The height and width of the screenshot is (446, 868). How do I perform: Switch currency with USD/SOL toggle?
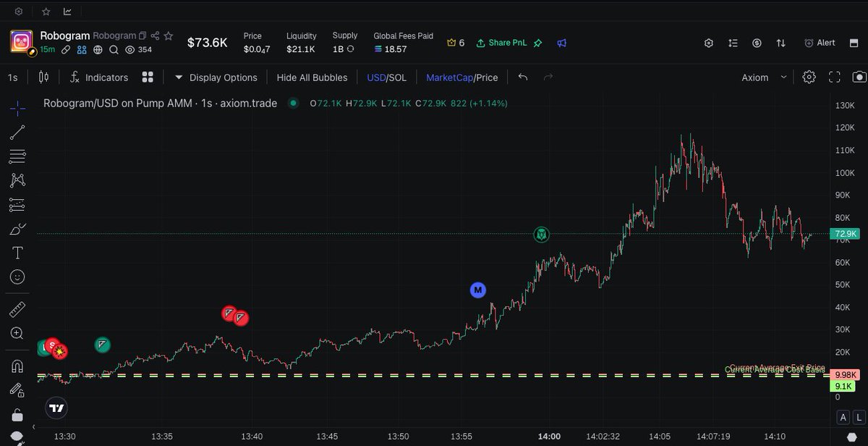tap(386, 77)
